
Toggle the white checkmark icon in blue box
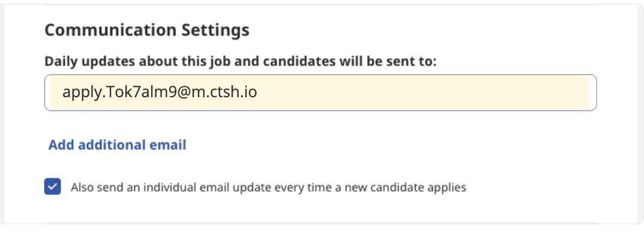point(53,187)
